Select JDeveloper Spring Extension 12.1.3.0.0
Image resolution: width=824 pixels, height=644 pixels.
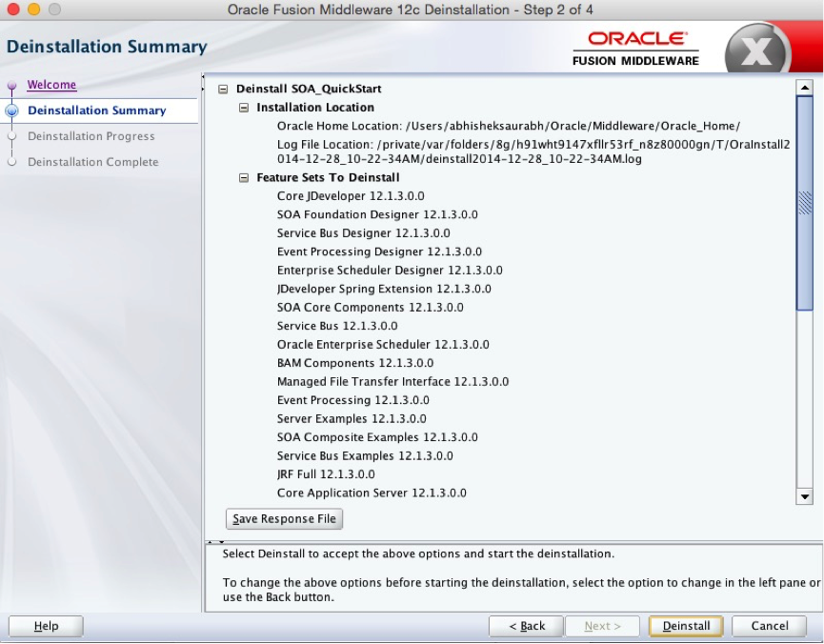point(384,289)
